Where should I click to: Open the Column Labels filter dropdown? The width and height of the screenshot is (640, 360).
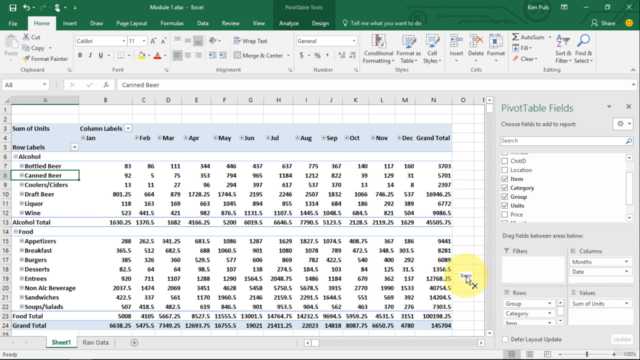128,129
